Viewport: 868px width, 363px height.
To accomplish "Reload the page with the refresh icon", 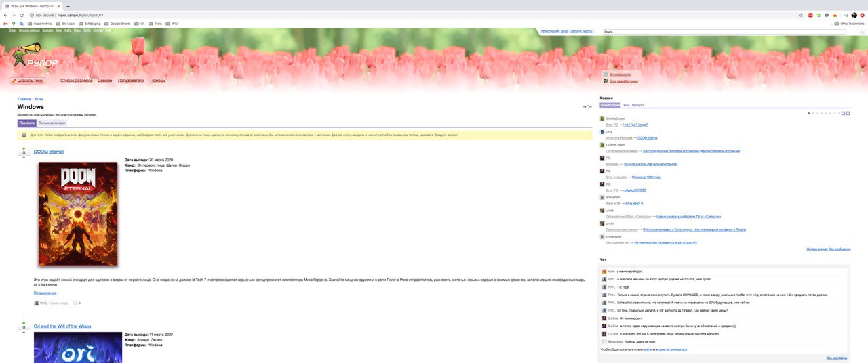I will click(x=22, y=15).
